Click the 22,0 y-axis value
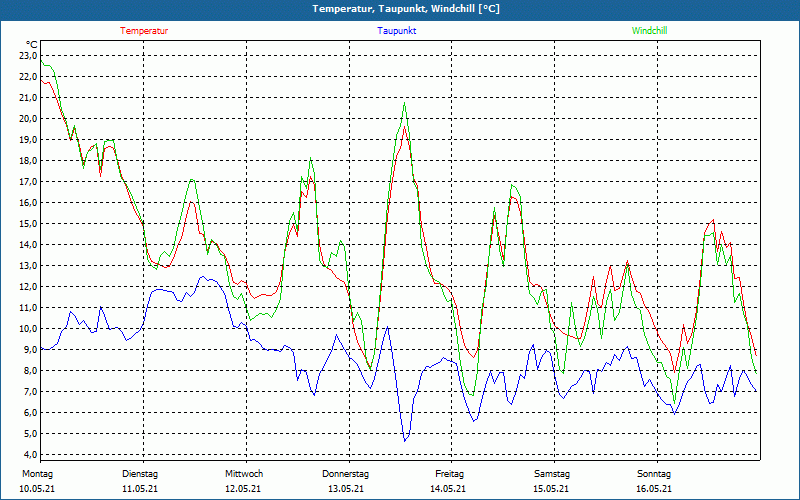 28,77
